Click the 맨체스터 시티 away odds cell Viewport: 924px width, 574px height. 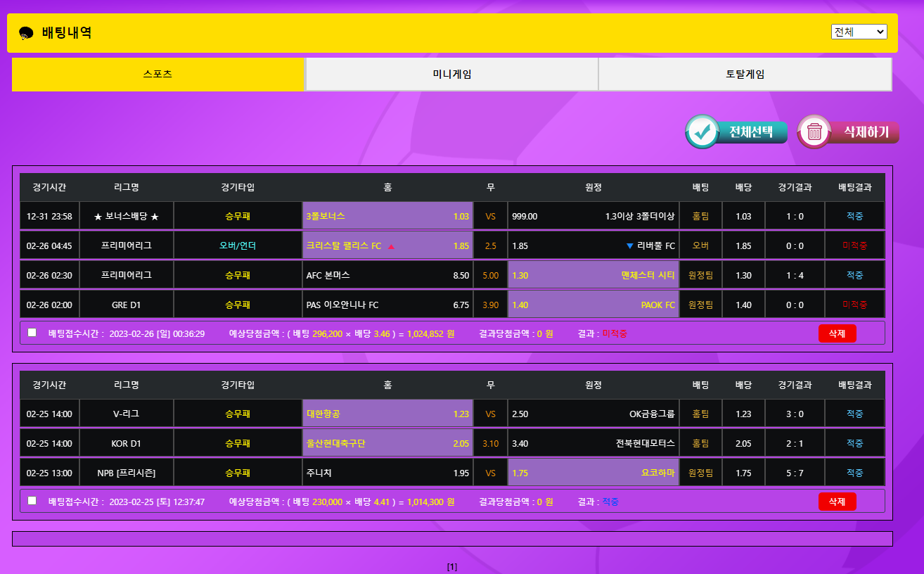click(593, 275)
